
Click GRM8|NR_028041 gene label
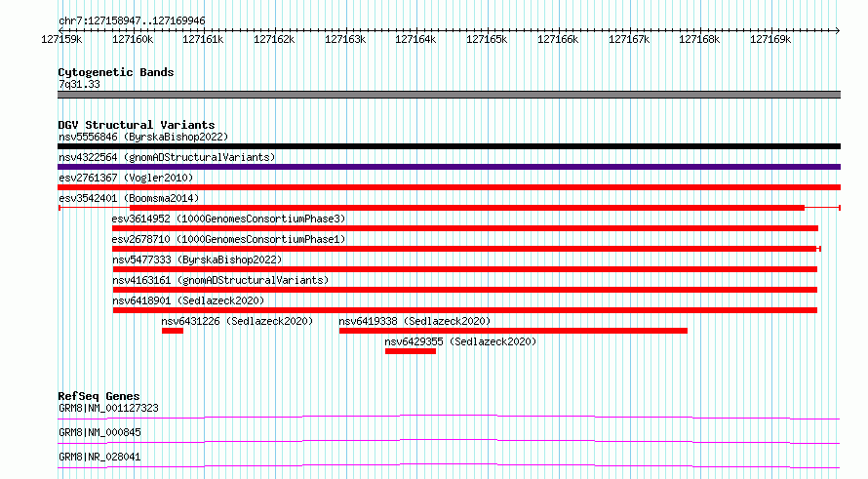point(99,457)
